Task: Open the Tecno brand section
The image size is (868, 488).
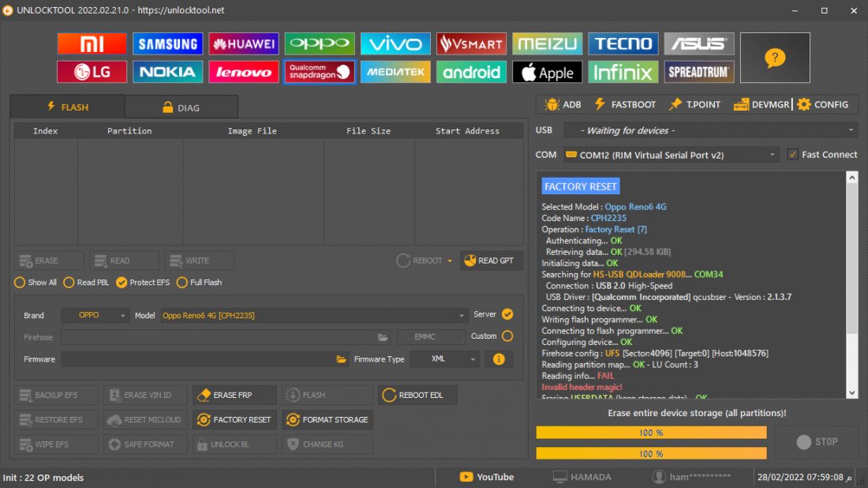Action: tap(623, 43)
